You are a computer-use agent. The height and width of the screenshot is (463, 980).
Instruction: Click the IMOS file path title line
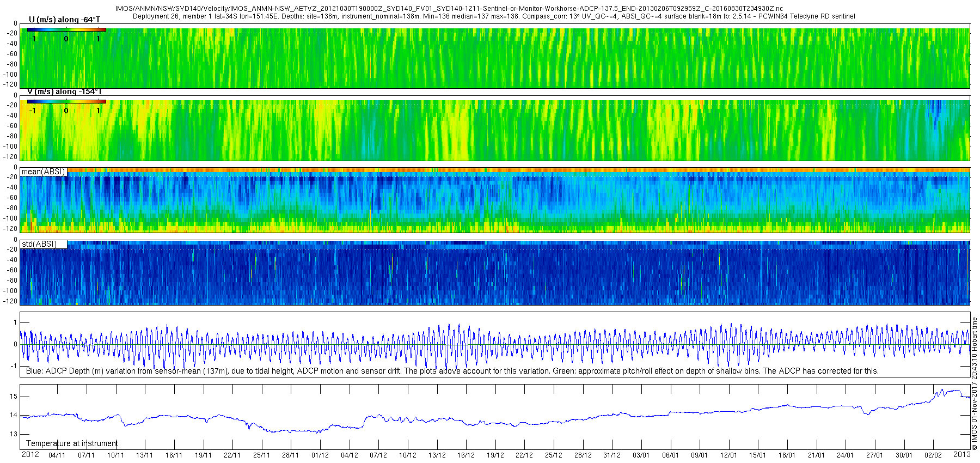[x=449, y=9]
